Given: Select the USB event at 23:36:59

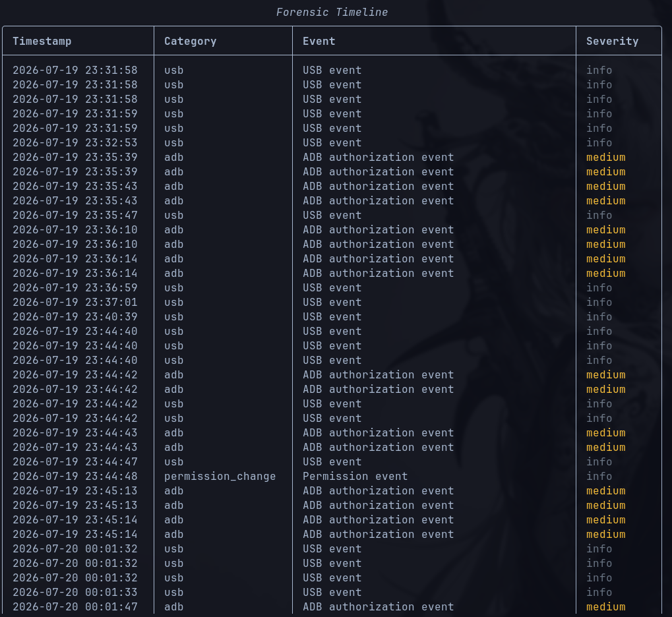Looking at the screenshot, I should point(332,287).
